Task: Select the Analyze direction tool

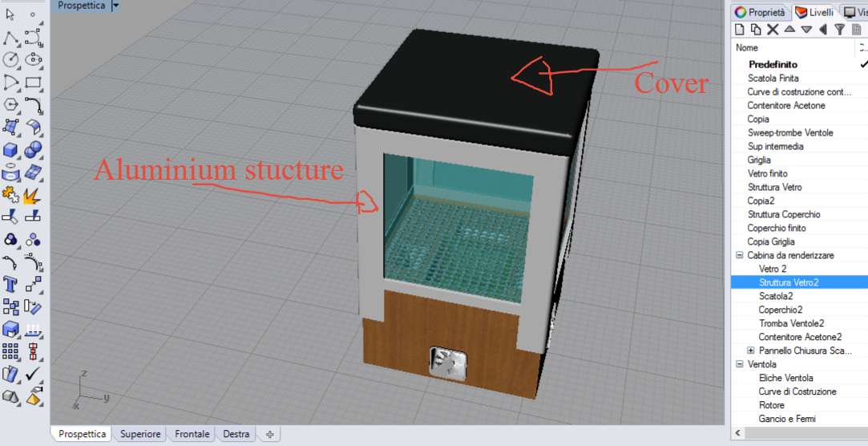Action: (33, 330)
